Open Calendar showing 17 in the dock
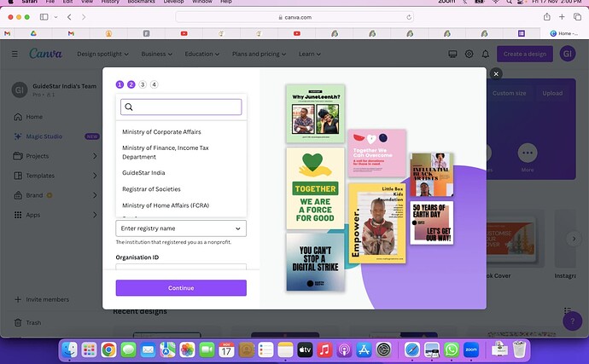Image resolution: width=589 pixels, height=364 pixels. [226, 350]
